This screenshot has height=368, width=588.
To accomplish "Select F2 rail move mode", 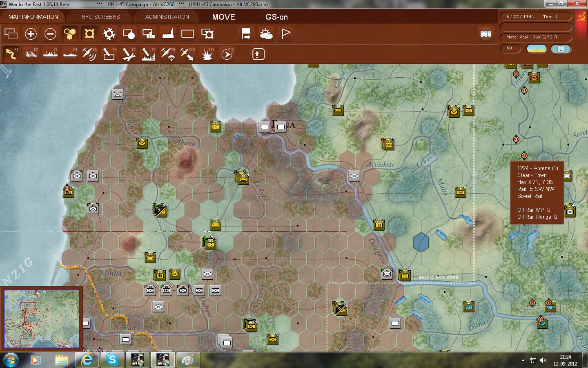I will pos(31,54).
